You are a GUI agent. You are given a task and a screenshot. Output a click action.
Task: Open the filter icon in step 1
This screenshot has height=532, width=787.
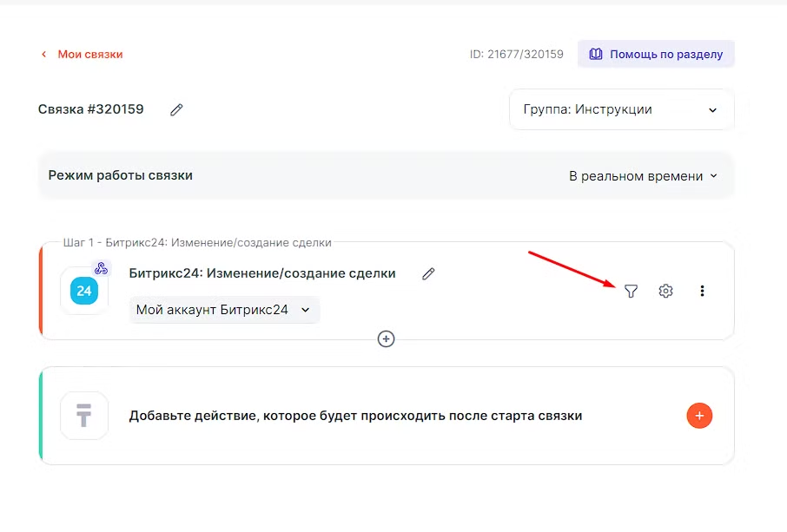(x=631, y=292)
